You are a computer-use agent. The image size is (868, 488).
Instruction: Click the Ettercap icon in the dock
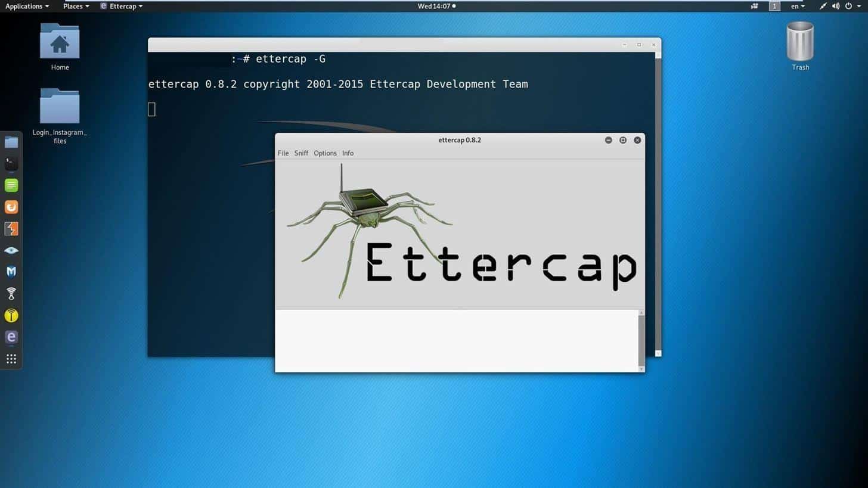(x=11, y=337)
